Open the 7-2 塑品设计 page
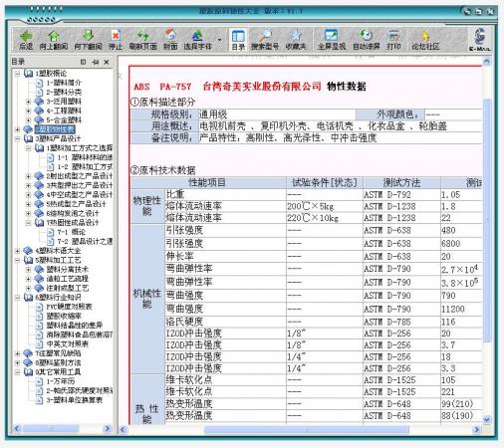Image resolution: width=504 pixels, height=448 pixels. [x=85, y=241]
